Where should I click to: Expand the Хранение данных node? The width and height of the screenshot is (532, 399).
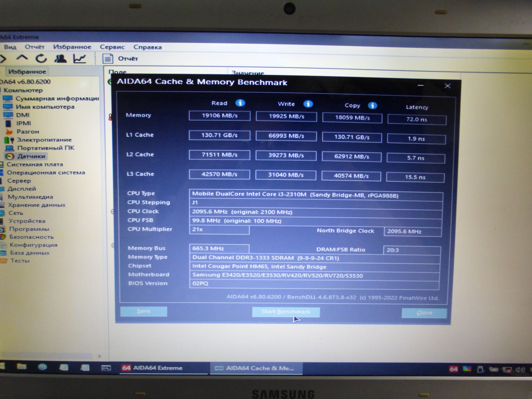point(37,205)
